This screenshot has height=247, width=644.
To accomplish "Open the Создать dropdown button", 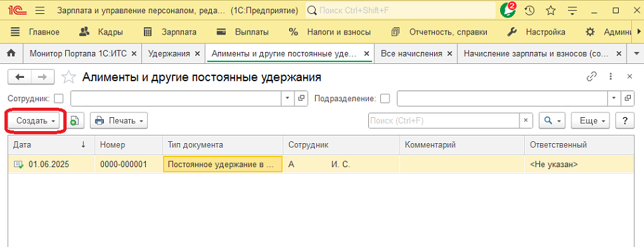I will point(35,121).
